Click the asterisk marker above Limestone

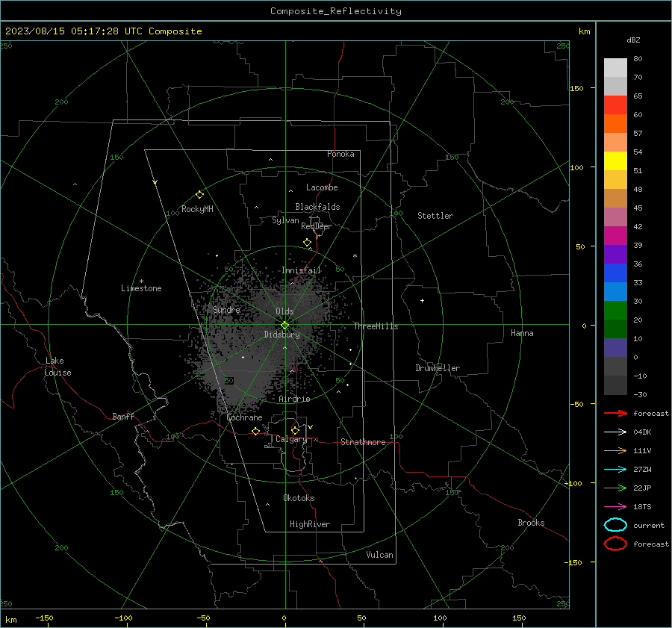(141, 282)
